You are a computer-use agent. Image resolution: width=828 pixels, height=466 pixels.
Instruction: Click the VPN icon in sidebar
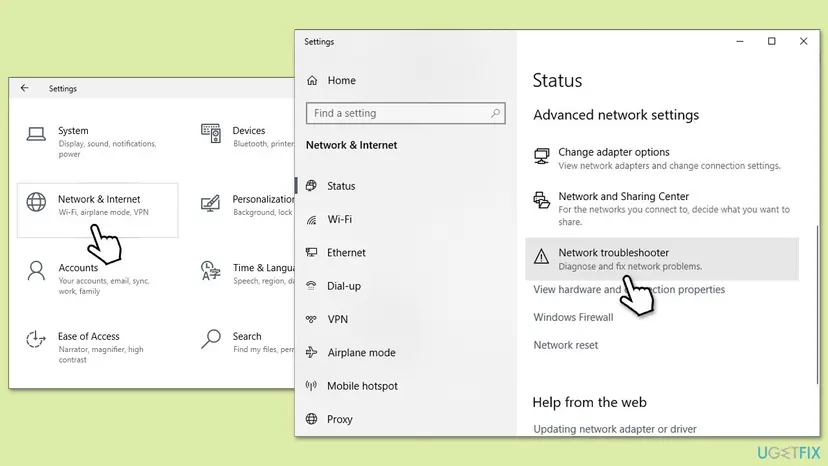coord(312,319)
